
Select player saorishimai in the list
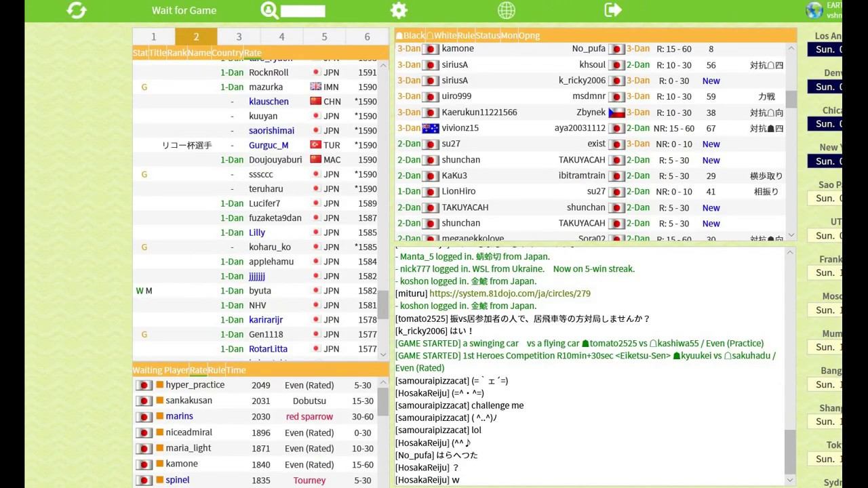[271, 131]
